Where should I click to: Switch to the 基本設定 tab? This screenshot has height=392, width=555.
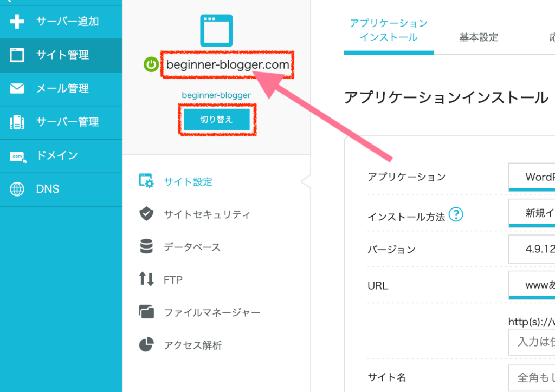point(479,37)
